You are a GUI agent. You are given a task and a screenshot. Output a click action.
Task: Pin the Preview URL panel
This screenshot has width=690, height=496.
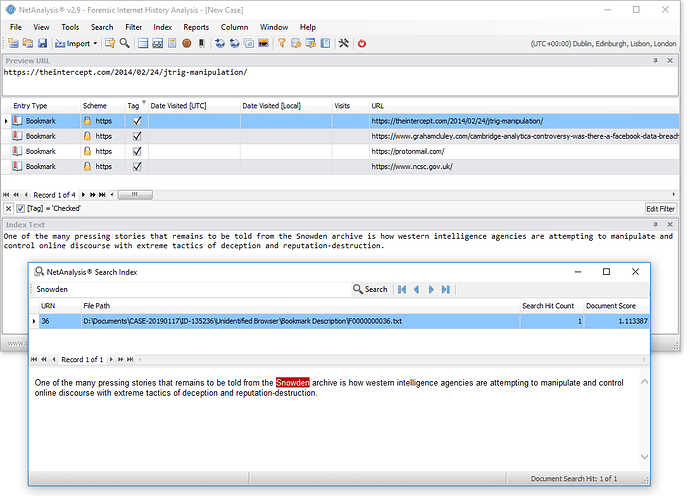655,61
